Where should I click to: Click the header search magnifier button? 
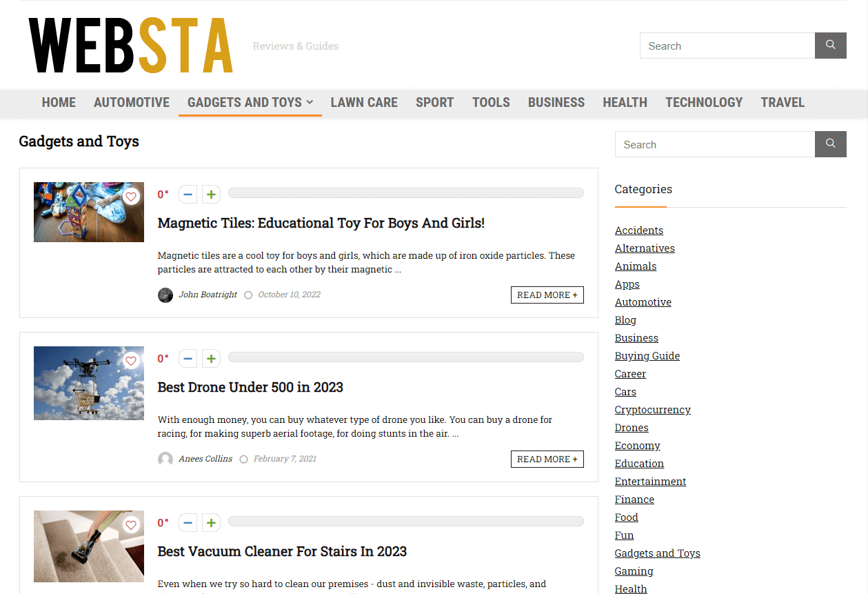click(830, 46)
